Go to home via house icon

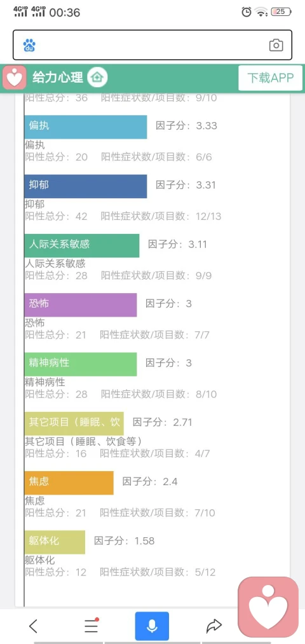pyautogui.click(x=97, y=77)
